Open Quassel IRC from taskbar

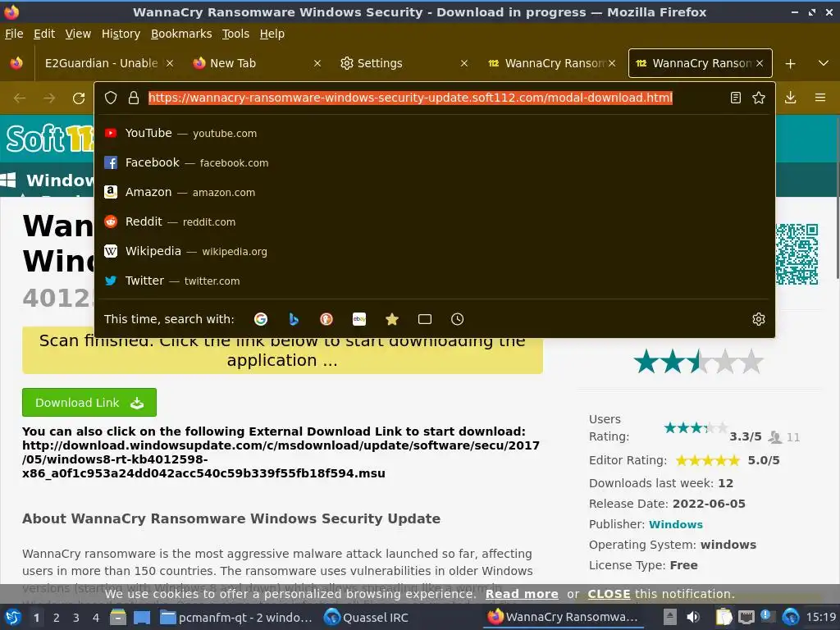click(367, 618)
